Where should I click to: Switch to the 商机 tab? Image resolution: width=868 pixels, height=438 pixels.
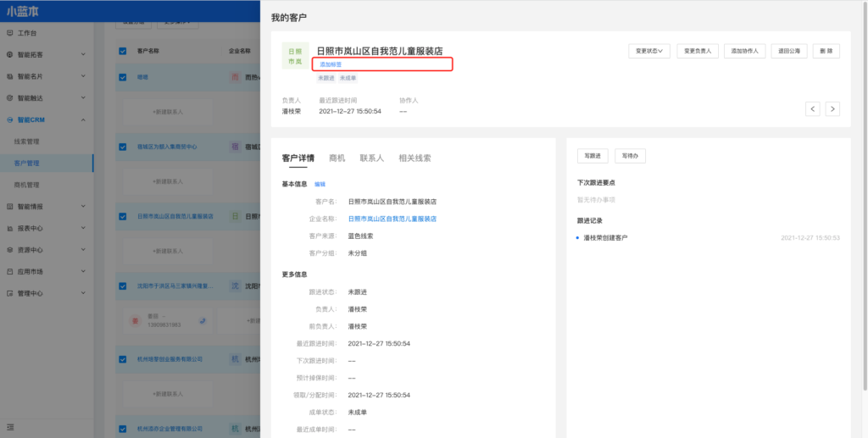[337, 158]
